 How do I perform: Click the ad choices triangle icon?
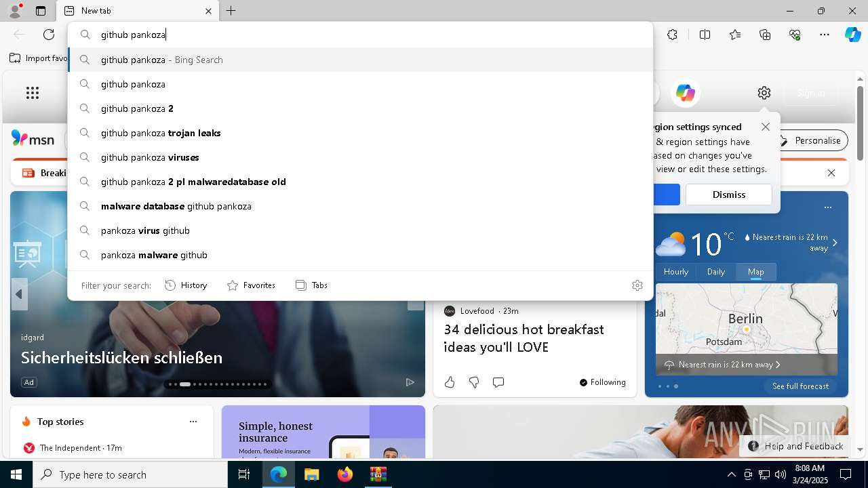(410, 382)
